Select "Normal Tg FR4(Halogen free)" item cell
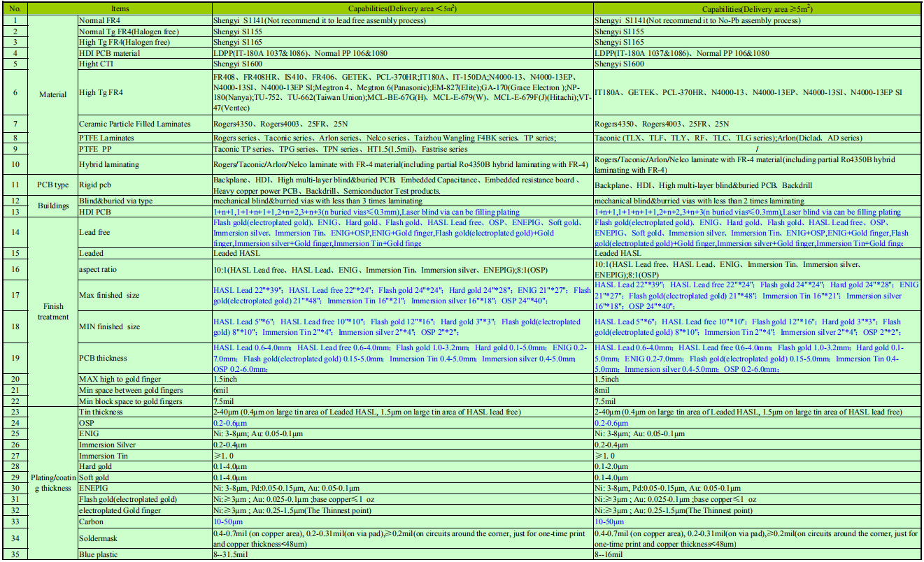The width and height of the screenshot is (924, 562). click(143, 31)
